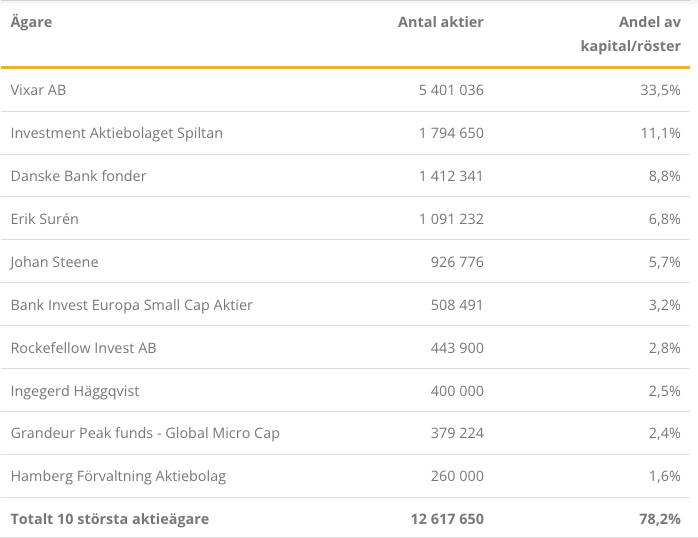Click the Rockefellow Invest AB entry
This screenshot has height=538, width=698.
(84, 348)
